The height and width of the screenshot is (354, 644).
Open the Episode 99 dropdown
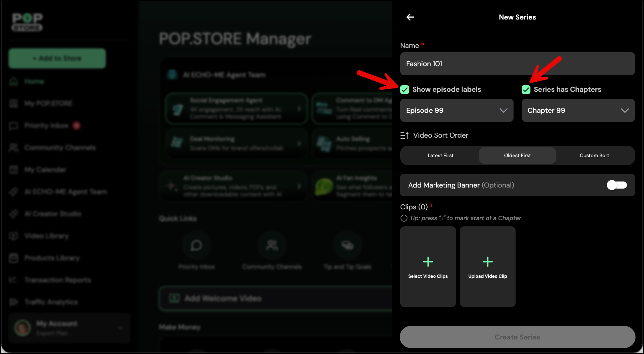click(457, 110)
